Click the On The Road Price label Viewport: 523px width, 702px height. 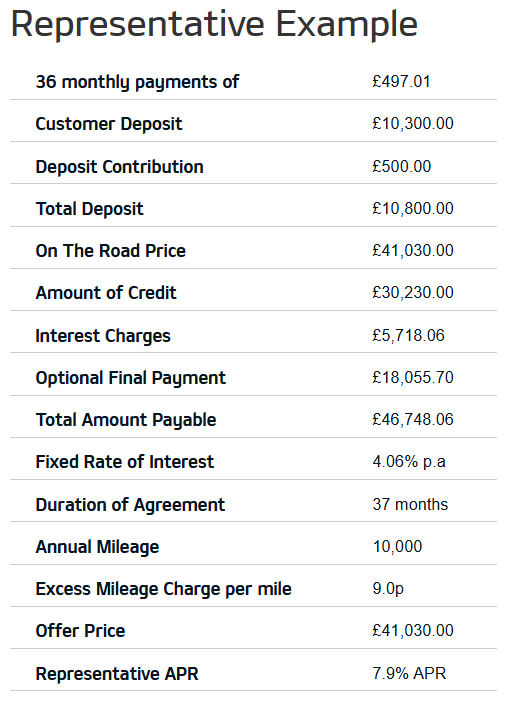pos(111,251)
